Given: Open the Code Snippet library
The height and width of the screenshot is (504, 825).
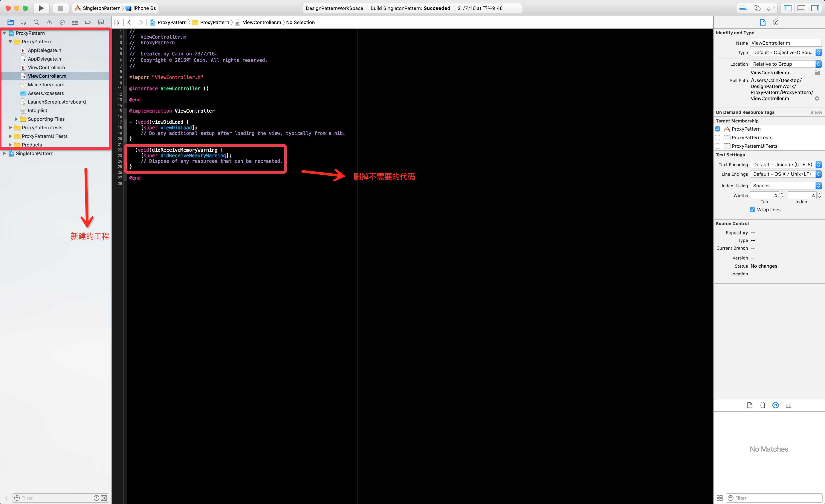Looking at the screenshot, I should (762, 405).
